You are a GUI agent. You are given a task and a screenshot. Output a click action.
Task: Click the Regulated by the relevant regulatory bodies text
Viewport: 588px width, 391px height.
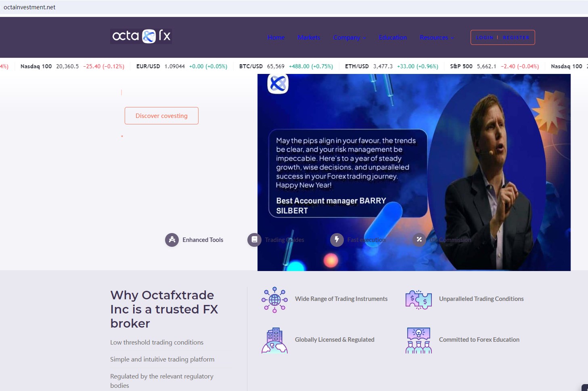click(162, 381)
